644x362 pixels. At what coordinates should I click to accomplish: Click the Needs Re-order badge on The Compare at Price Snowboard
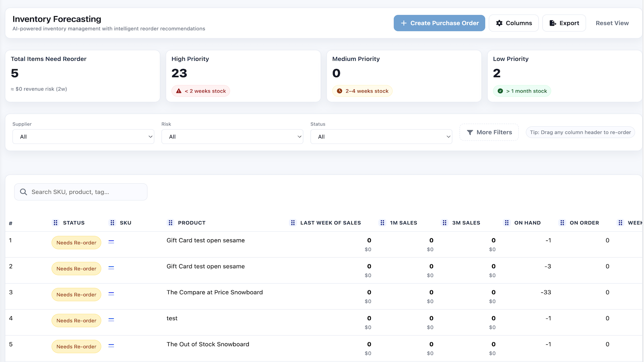[76, 294]
